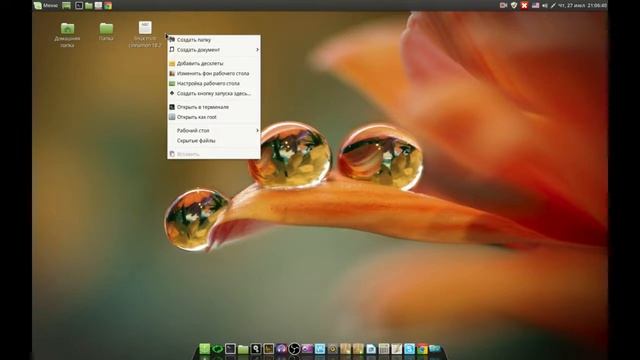
Task: Open the purple headphones dock icon
Action: tap(281, 349)
